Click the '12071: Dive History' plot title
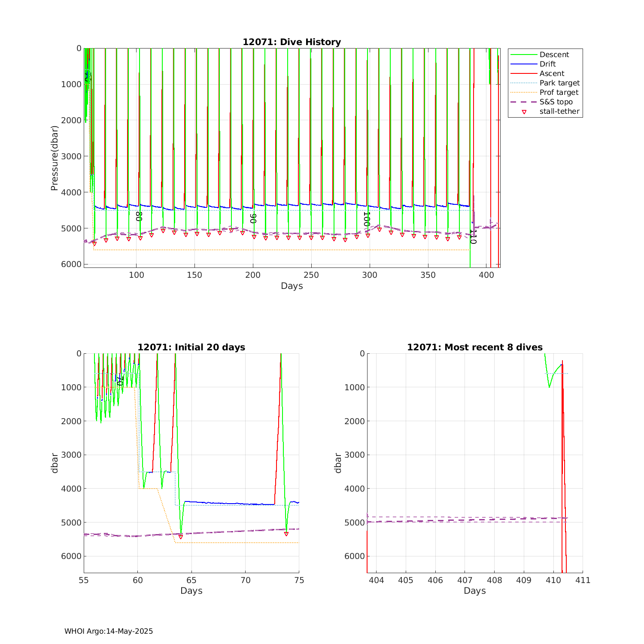This screenshot has width=644, height=644. click(292, 42)
